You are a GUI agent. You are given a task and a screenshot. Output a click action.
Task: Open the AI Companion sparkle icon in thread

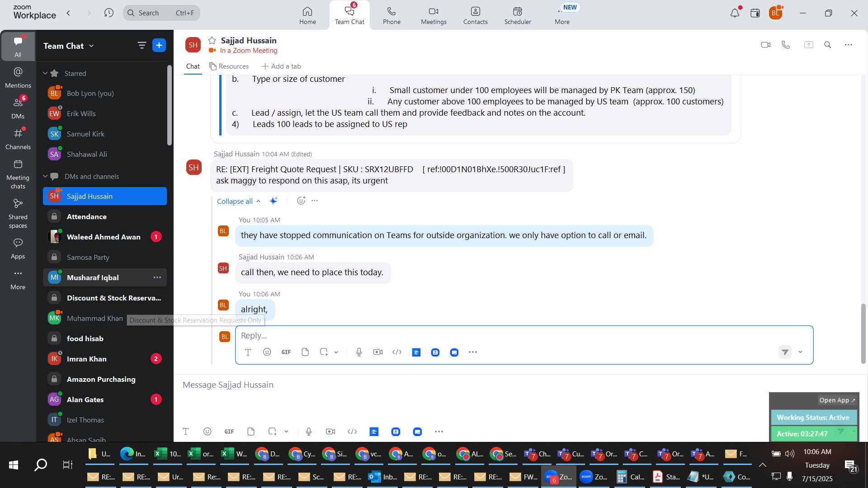[274, 201]
